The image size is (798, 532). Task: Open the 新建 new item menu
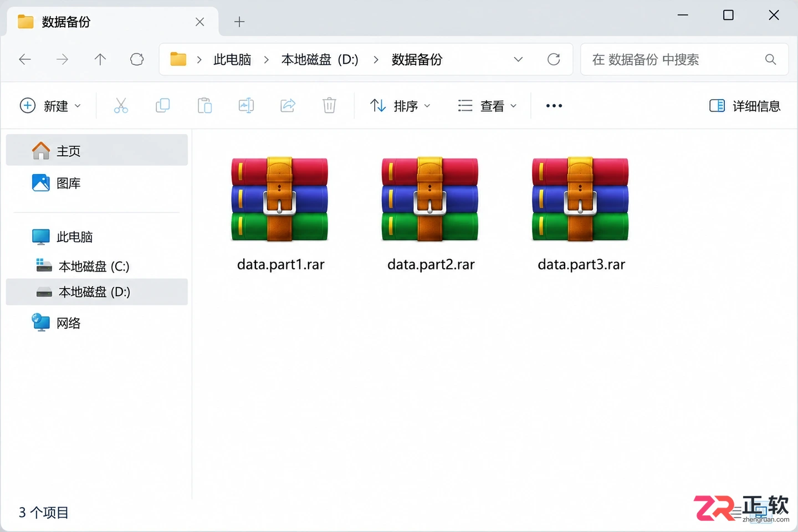coord(50,105)
